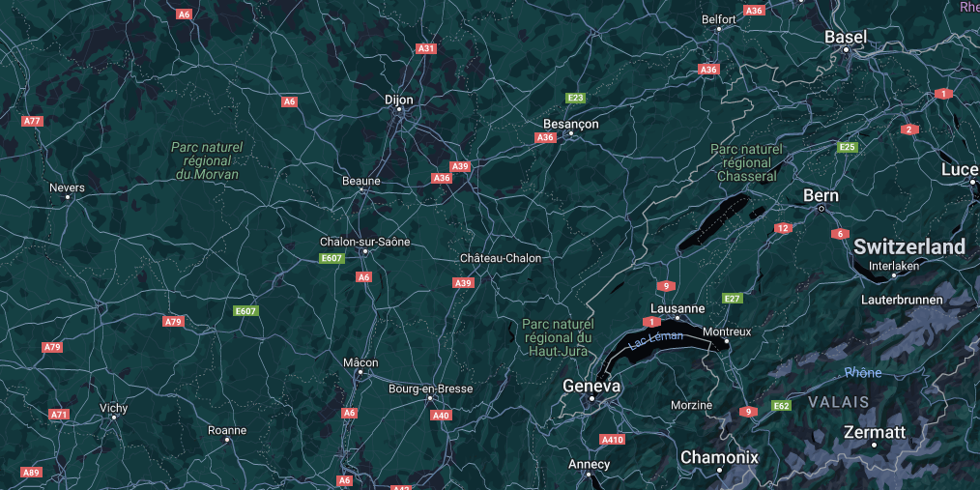
Task: Select the Zermatt town label
Action: click(875, 432)
